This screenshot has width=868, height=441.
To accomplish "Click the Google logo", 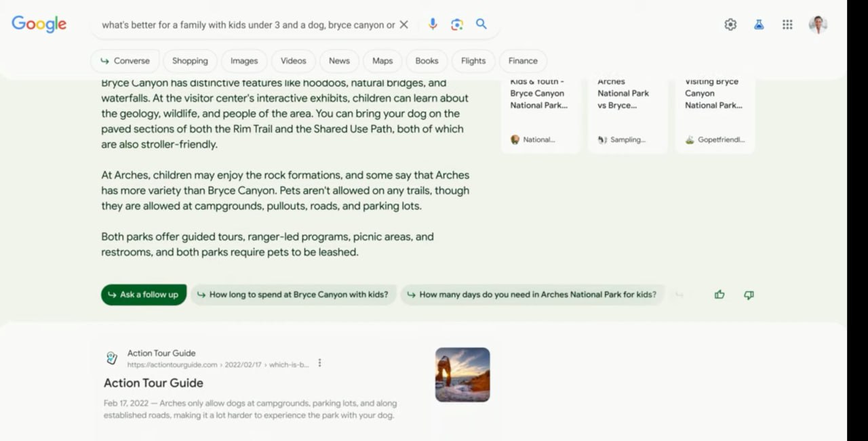I will (x=39, y=24).
